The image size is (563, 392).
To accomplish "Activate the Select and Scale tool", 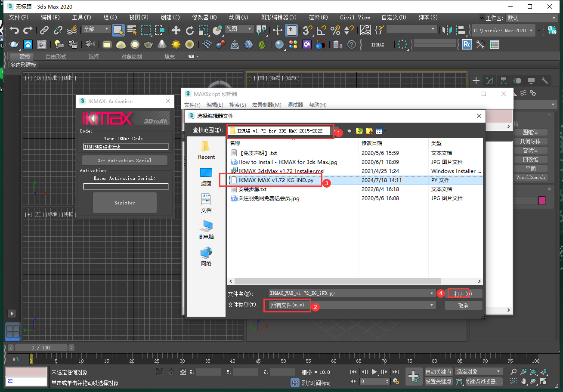I will coord(204,30).
